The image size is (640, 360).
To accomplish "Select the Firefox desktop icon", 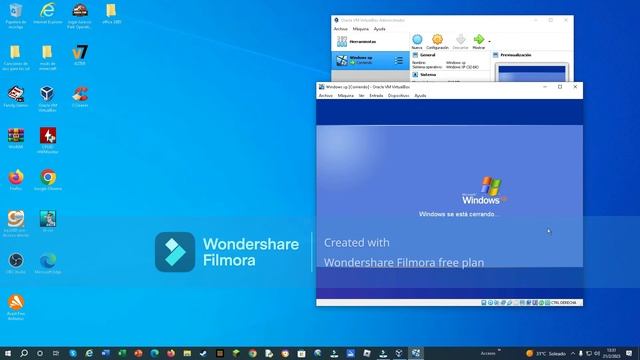I will [16, 180].
